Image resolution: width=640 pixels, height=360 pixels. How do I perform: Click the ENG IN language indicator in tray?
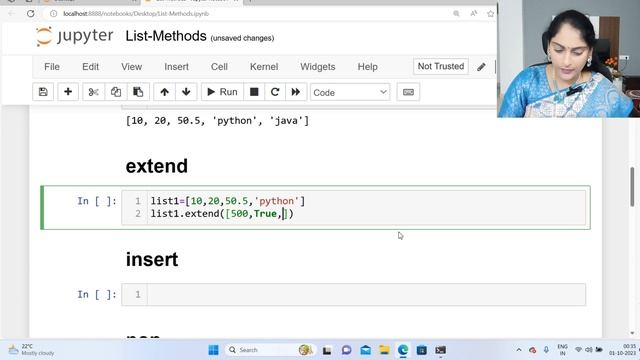pyautogui.click(x=562, y=350)
